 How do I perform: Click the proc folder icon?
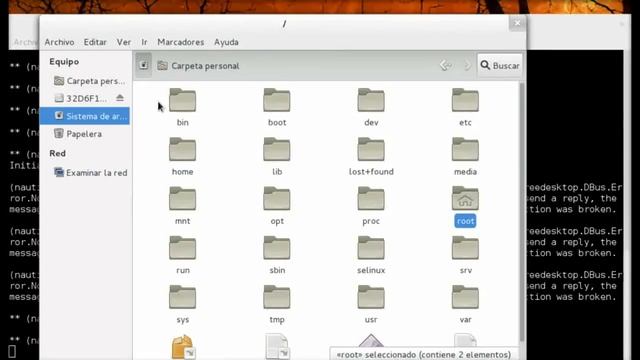(x=371, y=199)
